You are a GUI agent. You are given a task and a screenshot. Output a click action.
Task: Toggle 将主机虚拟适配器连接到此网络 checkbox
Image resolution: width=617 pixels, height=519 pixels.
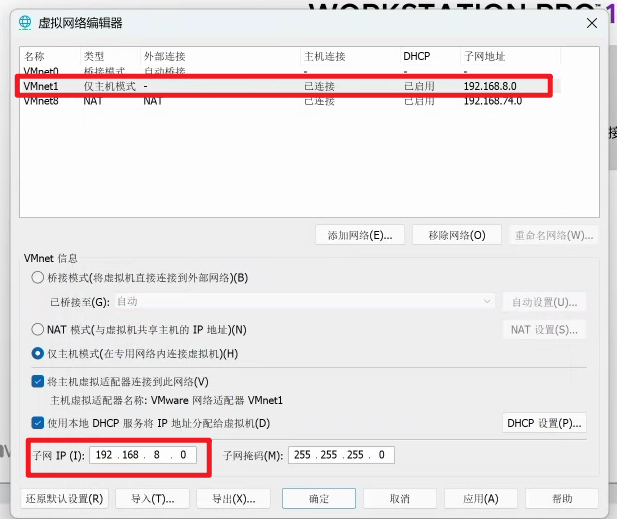(37, 381)
